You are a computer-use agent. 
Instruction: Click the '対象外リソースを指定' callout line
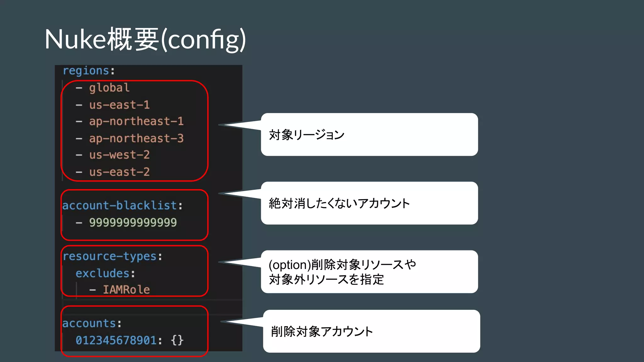(x=326, y=279)
